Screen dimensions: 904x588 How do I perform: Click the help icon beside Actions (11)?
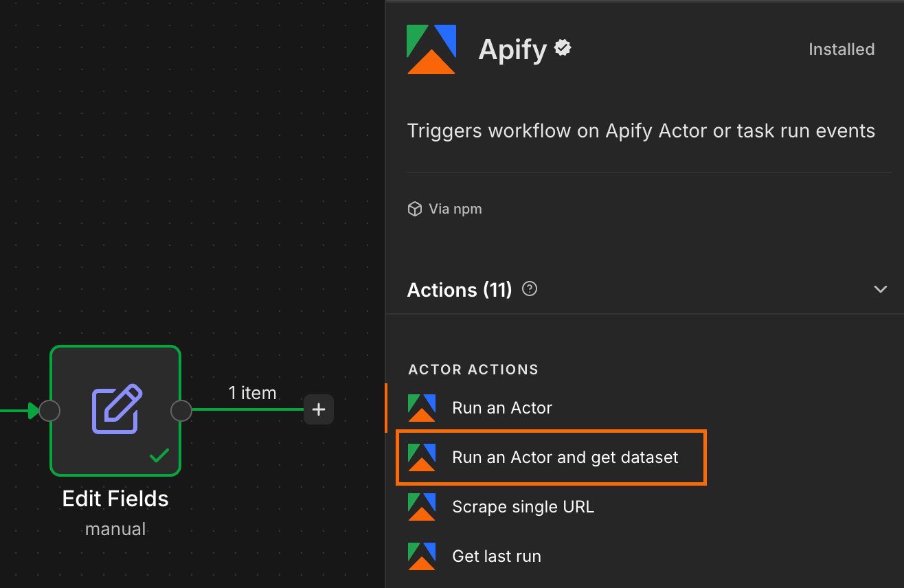[530, 289]
